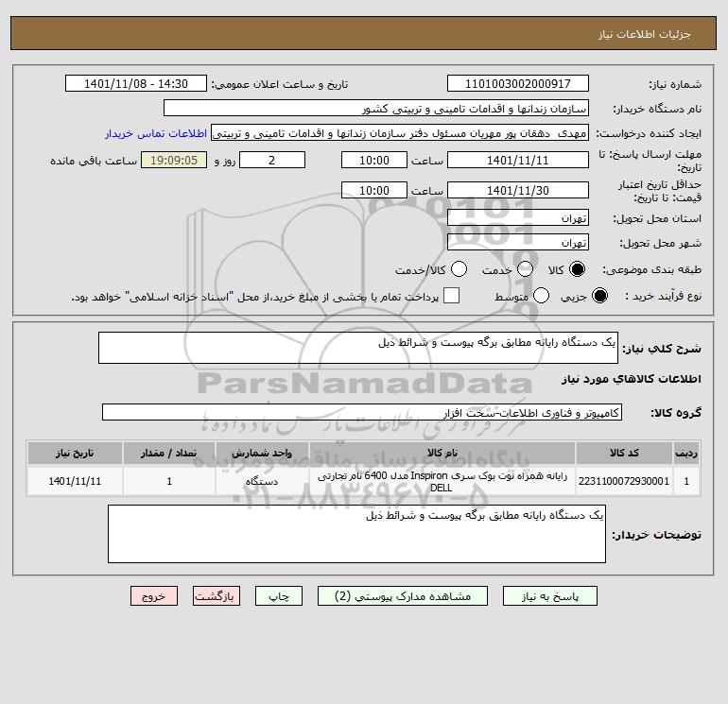Click the کد کالا column header
728x704 pixels.
pos(624,453)
